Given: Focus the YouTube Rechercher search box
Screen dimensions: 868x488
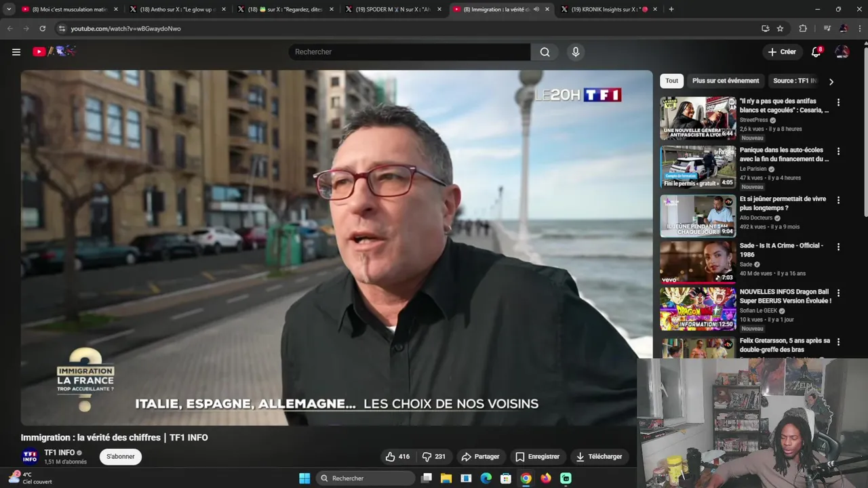Looking at the screenshot, I should pos(410,52).
